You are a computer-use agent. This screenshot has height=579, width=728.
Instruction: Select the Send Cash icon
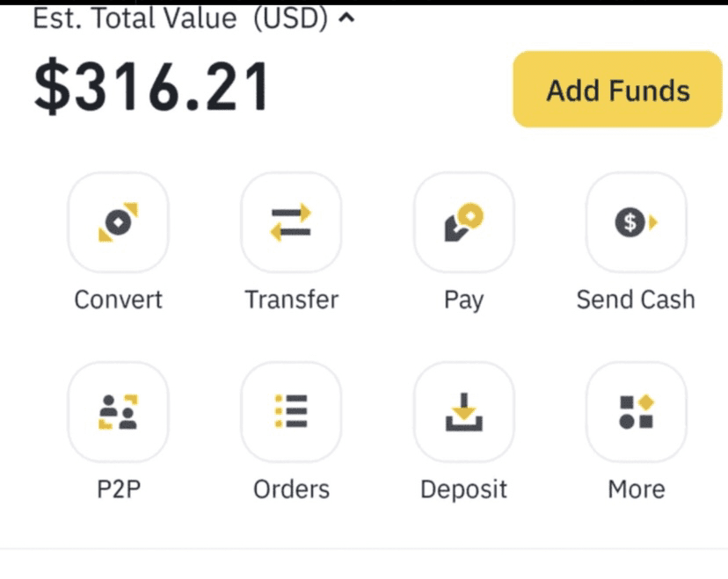point(636,222)
